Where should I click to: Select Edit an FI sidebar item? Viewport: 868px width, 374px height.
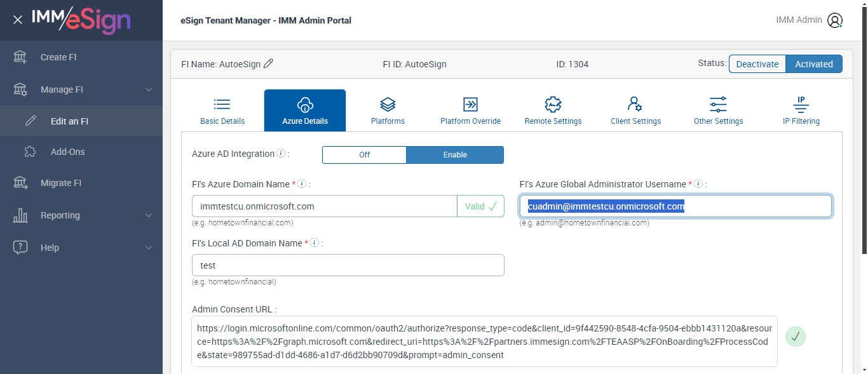pos(81,121)
